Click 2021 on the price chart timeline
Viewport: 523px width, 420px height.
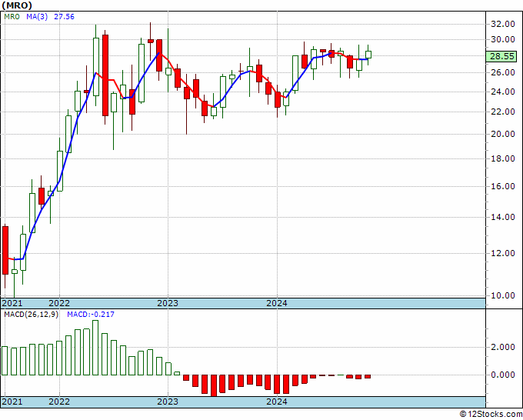point(12,303)
